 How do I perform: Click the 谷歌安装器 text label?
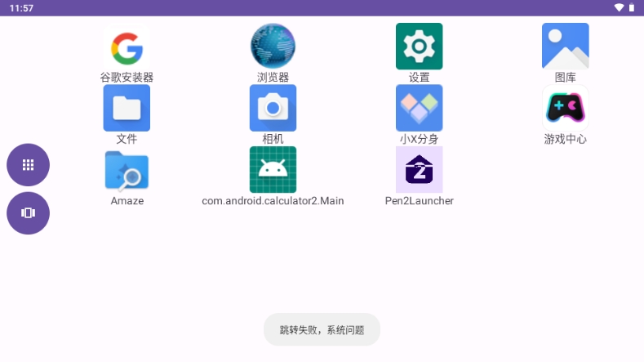[x=127, y=78]
